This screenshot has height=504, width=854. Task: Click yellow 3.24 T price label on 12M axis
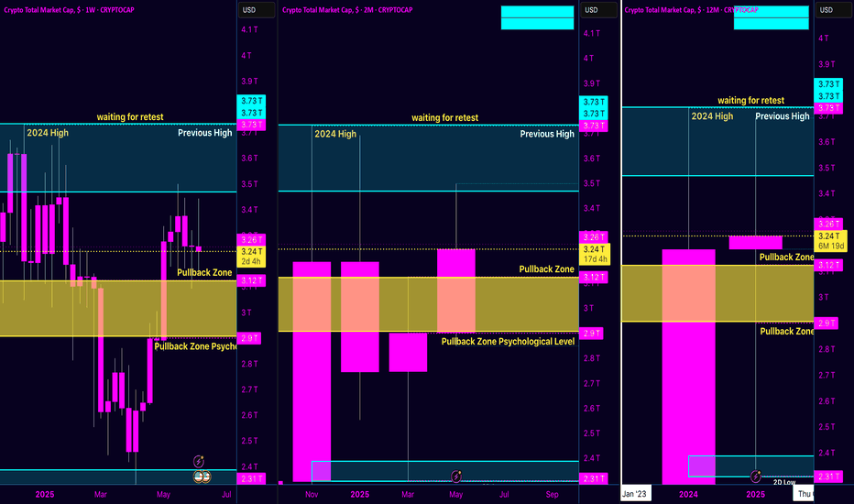point(830,241)
